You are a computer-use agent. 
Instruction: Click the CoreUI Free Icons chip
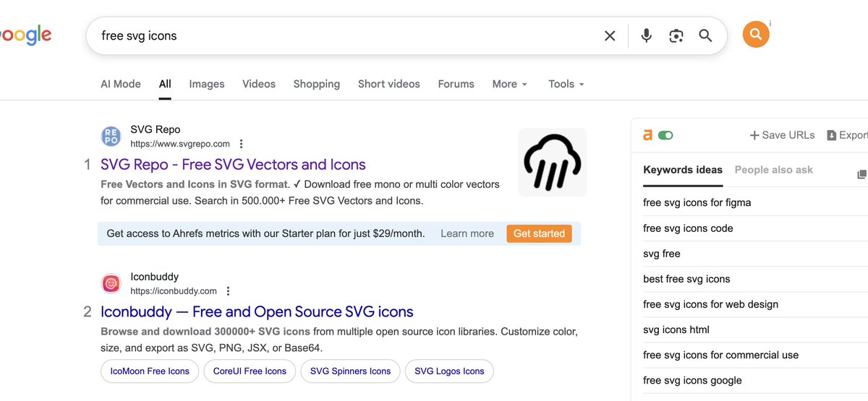tap(250, 371)
